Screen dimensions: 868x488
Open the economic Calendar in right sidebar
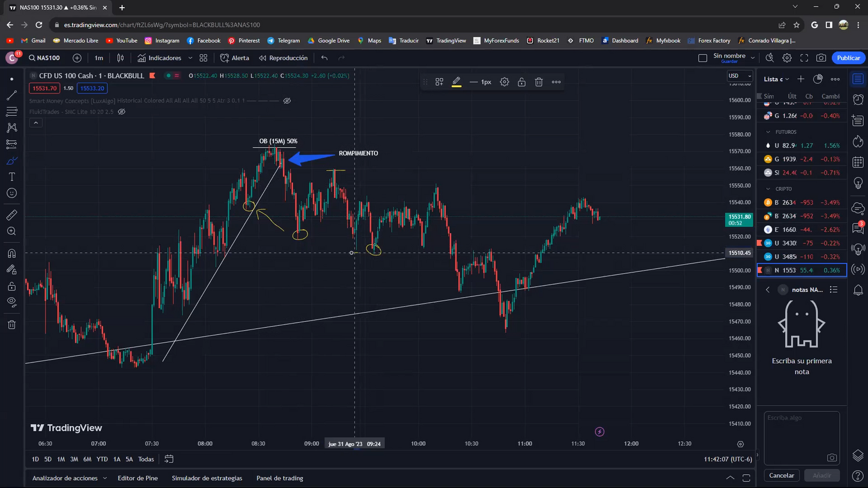[x=858, y=163]
